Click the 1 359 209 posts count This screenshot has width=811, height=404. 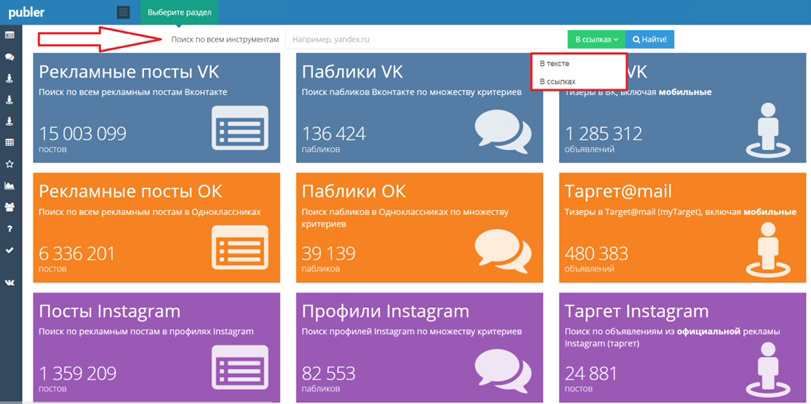(x=78, y=373)
